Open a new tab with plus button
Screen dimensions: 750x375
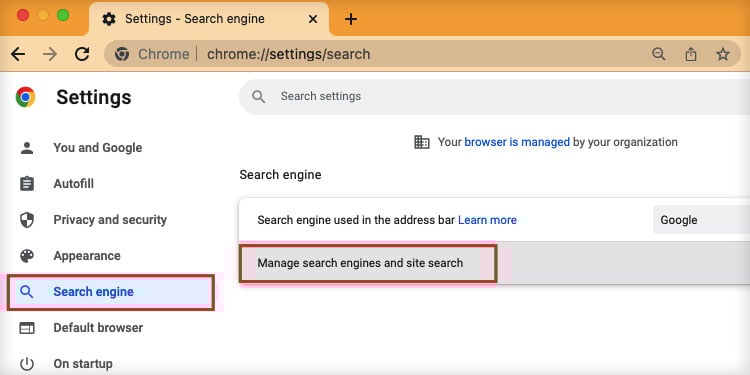pos(351,19)
